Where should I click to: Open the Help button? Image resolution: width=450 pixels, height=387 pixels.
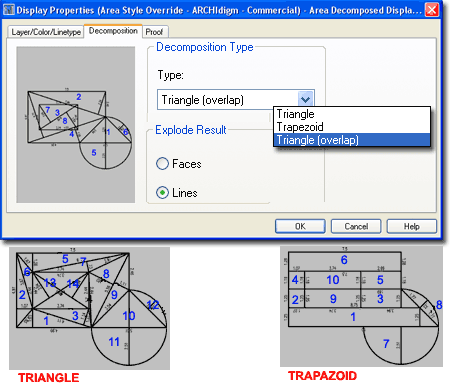coord(412,226)
